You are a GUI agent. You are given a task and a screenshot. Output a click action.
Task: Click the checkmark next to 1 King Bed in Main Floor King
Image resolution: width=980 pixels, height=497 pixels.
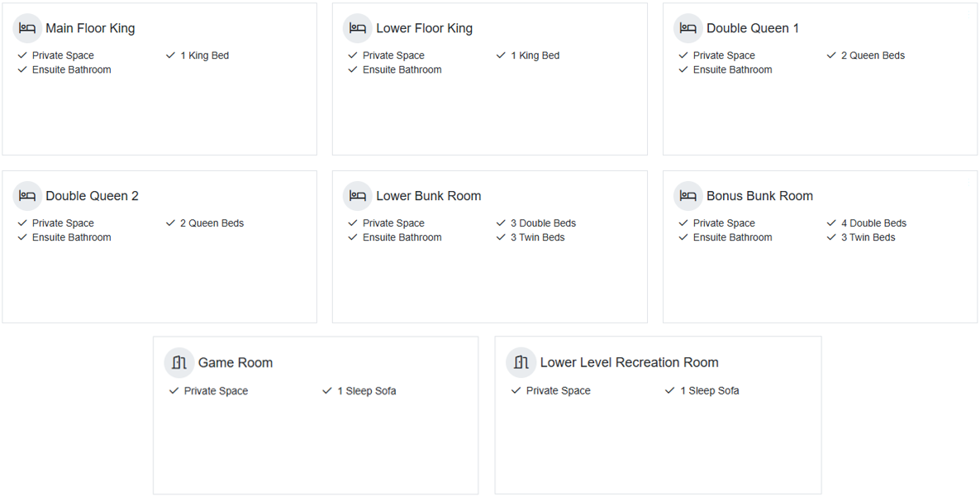click(x=171, y=55)
